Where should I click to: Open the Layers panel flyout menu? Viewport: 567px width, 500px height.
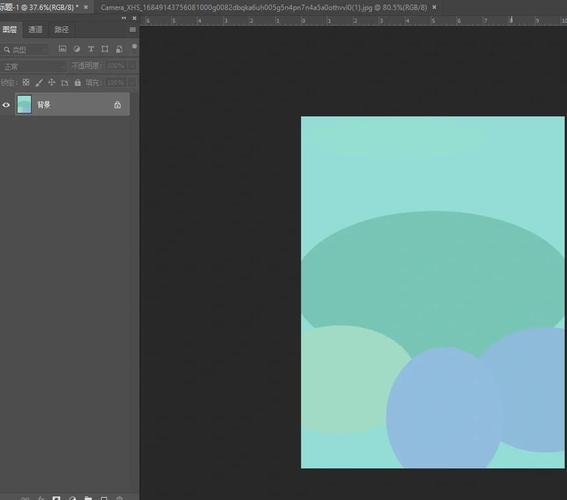133,30
